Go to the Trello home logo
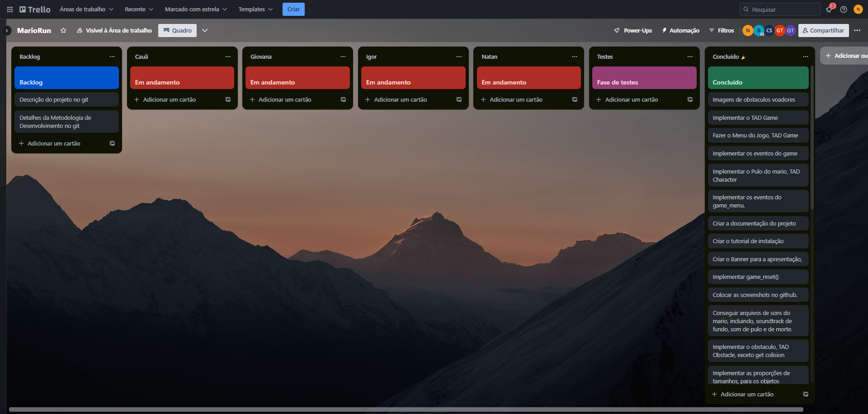The image size is (868, 414). tap(35, 9)
